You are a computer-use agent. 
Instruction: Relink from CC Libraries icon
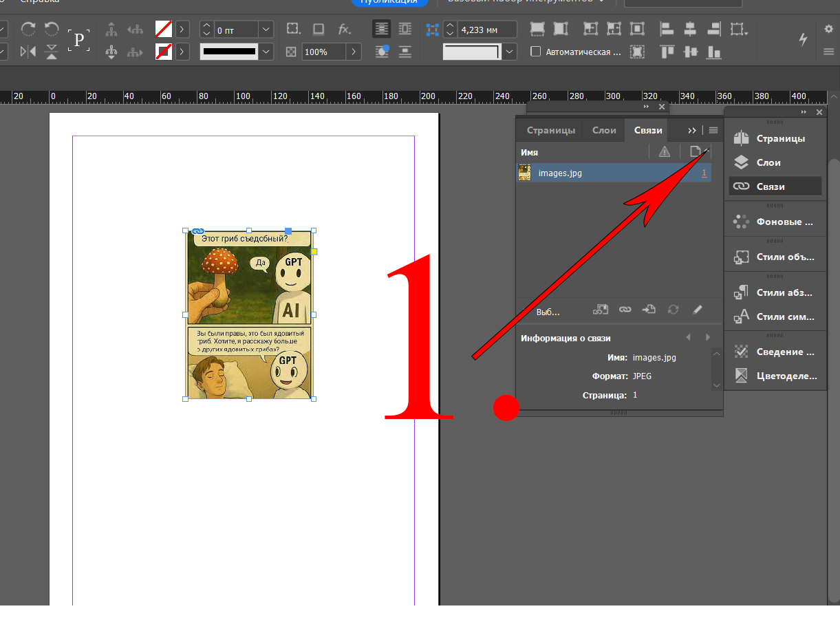tap(601, 310)
